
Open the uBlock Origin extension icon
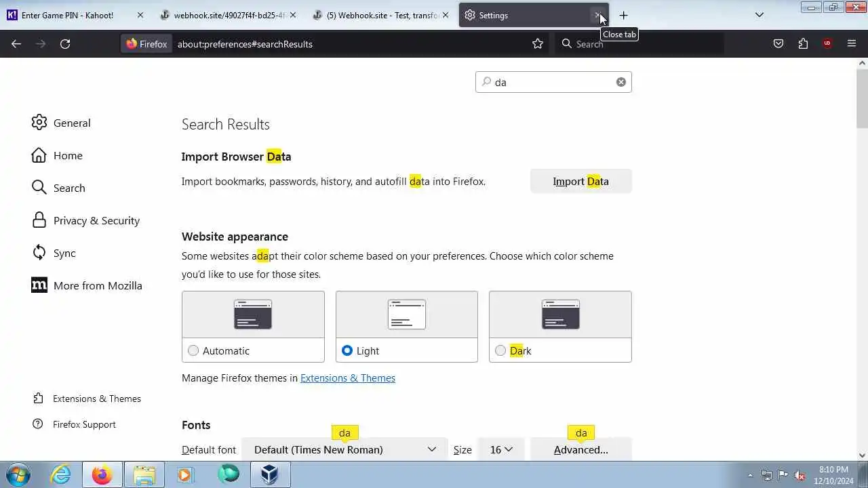(x=827, y=44)
